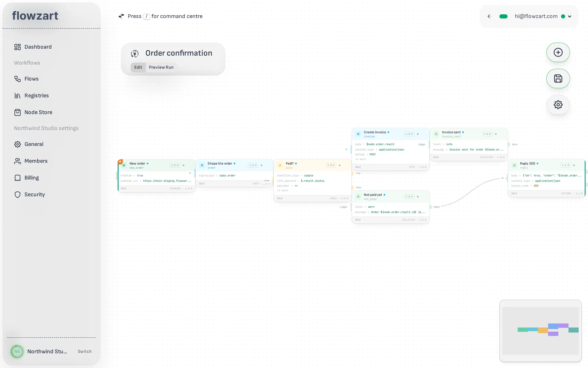
Task: Toggle the grey status dot on New order
Action: tap(183, 165)
